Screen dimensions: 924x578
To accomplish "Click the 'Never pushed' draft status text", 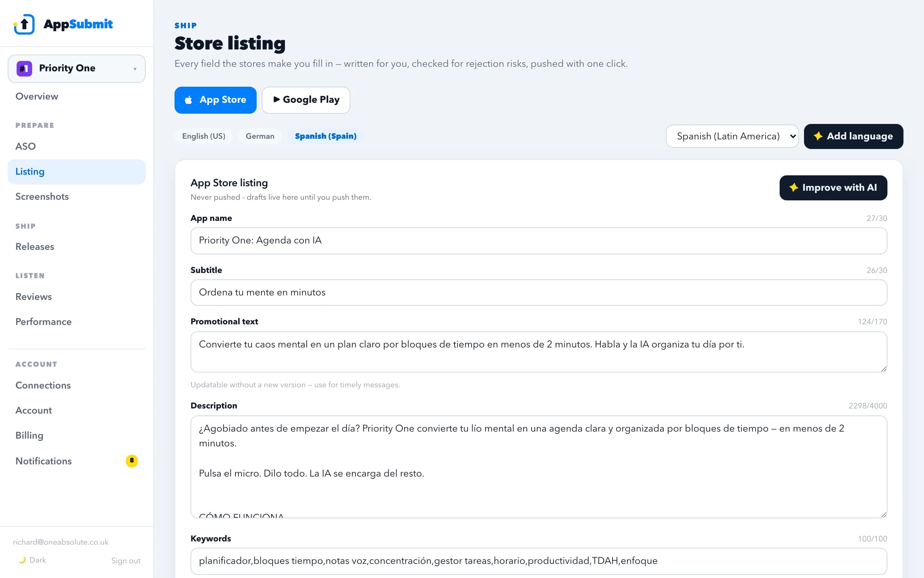I will tap(281, 197).
